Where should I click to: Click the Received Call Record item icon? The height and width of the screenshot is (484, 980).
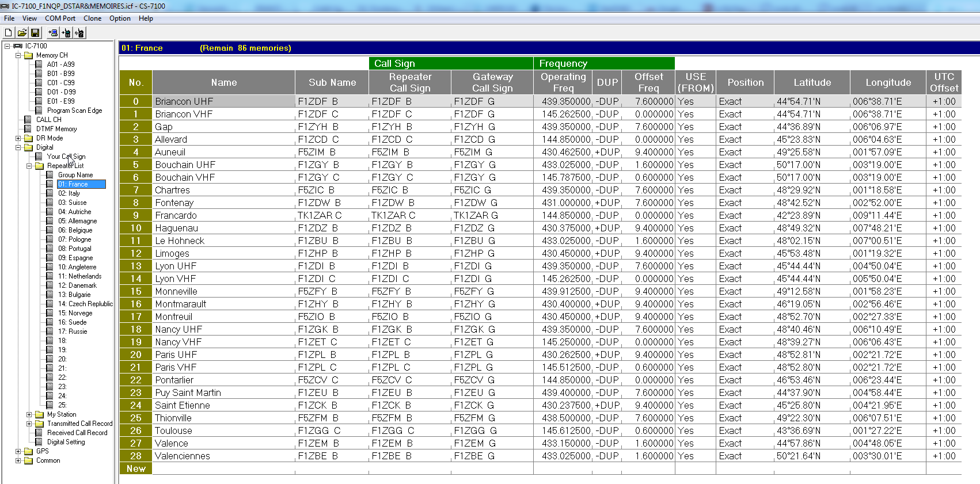tap(39, 433)
